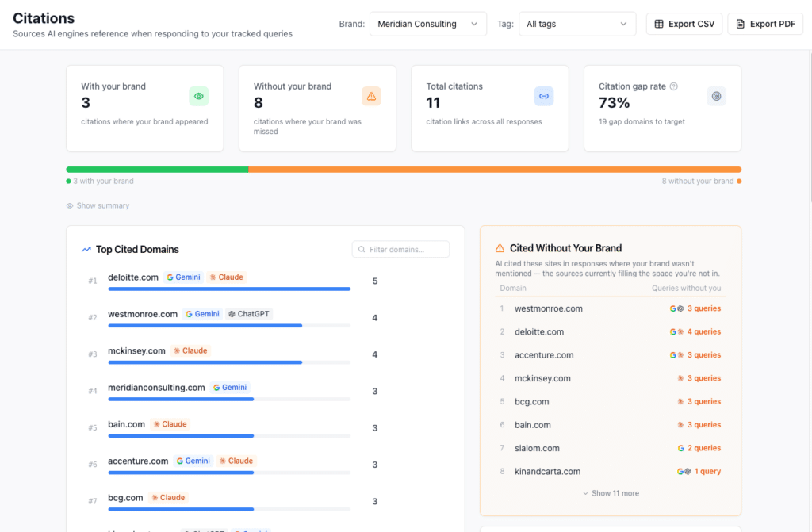Image resolution: width=812 pixels, height=532 pixels.
Task: Click the Gemini badge on westmonroe.com in Top Cited Domains
Action: coord(202,314)
